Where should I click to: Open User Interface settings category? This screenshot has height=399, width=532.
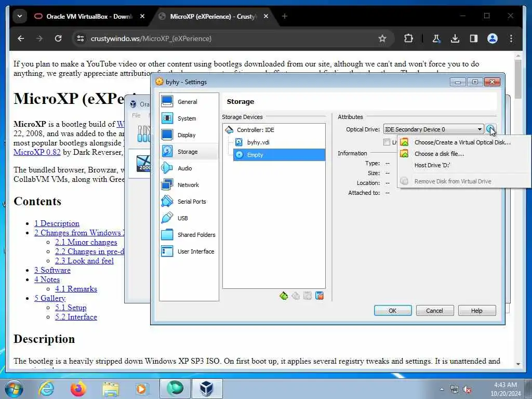[189, 251]
